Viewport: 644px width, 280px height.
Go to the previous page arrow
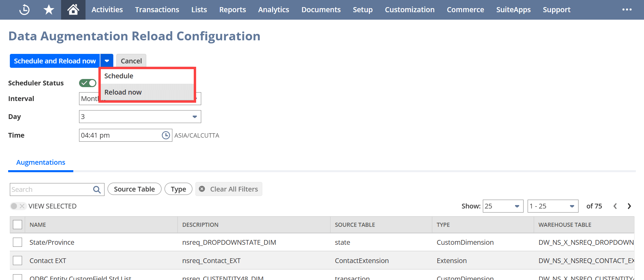[615, 206]
